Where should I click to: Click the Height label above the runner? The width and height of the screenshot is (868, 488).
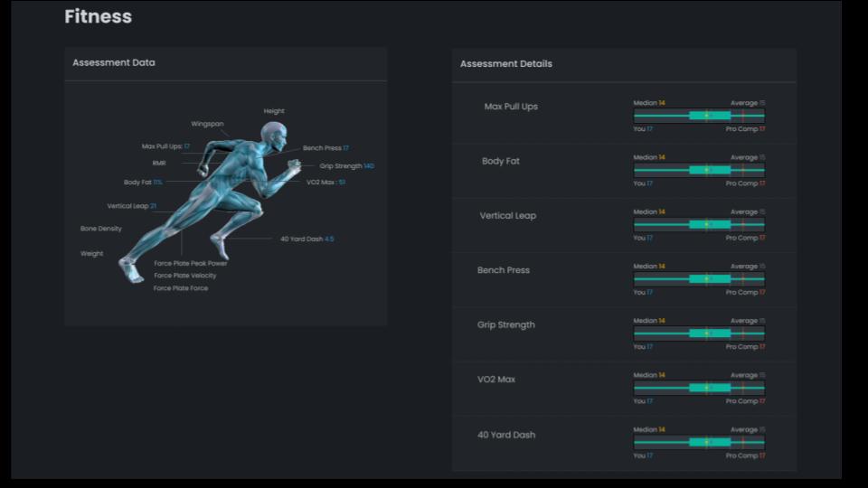[x=274, y=111]
